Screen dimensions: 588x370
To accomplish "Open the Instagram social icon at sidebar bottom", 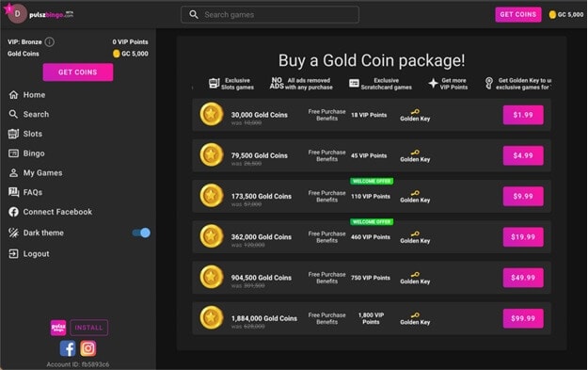I will (x=88, y=348).
